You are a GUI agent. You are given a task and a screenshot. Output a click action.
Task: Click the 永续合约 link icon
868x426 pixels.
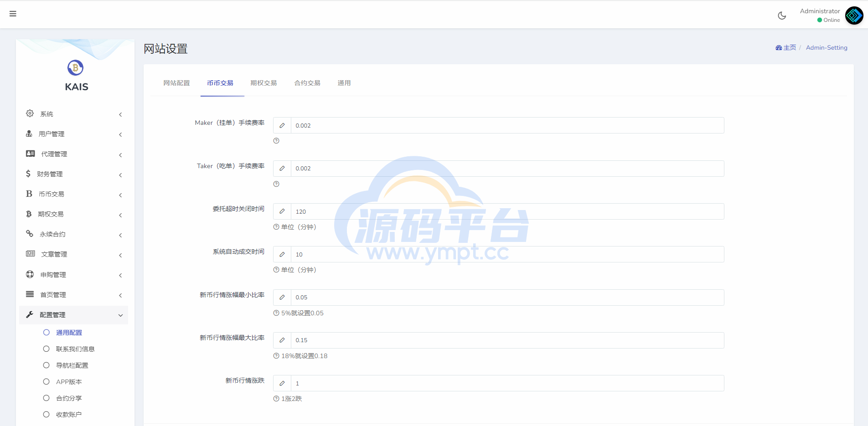click(x=30, y=234)
